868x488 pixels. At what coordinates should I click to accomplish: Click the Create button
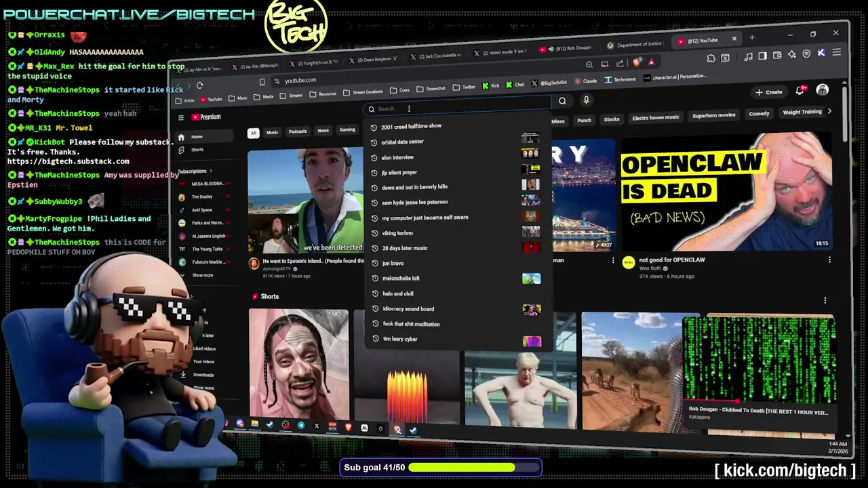[x=769, y=91]
